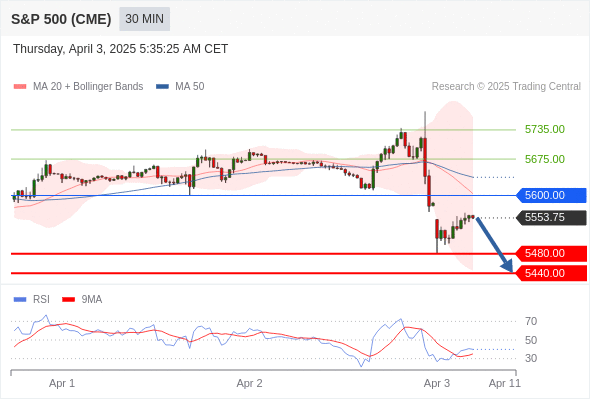
Task: Click the MA 20 + Bollinger Bands legend swatch
Action: tap(20, 87)
